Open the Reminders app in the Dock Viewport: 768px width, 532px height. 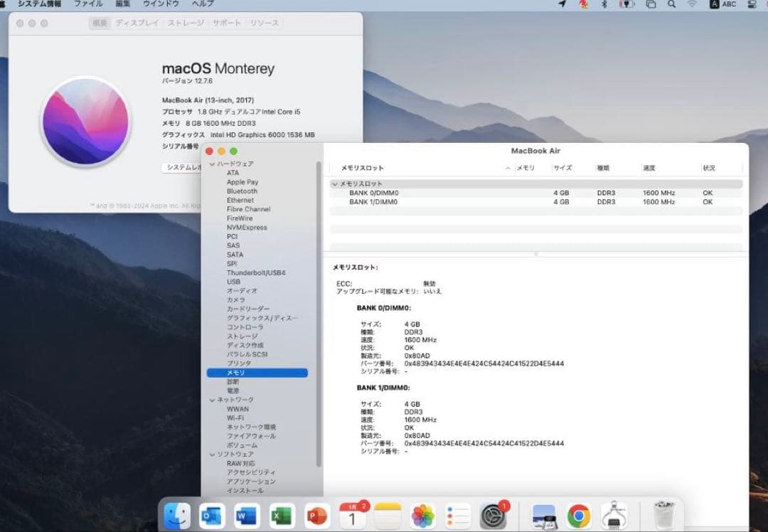[x=457, y=516]
